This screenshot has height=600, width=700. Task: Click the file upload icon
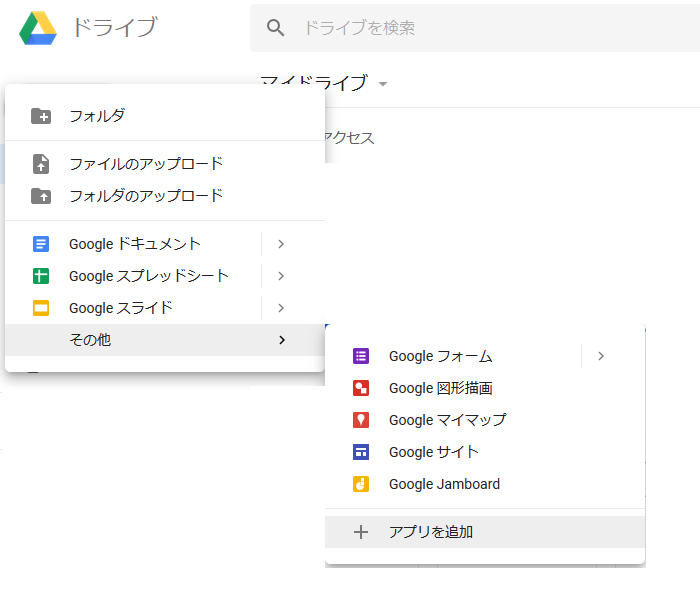(x=41, y=164)
